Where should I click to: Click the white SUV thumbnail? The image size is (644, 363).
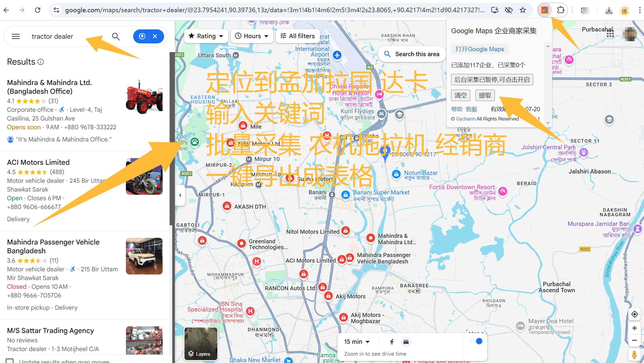144,256
